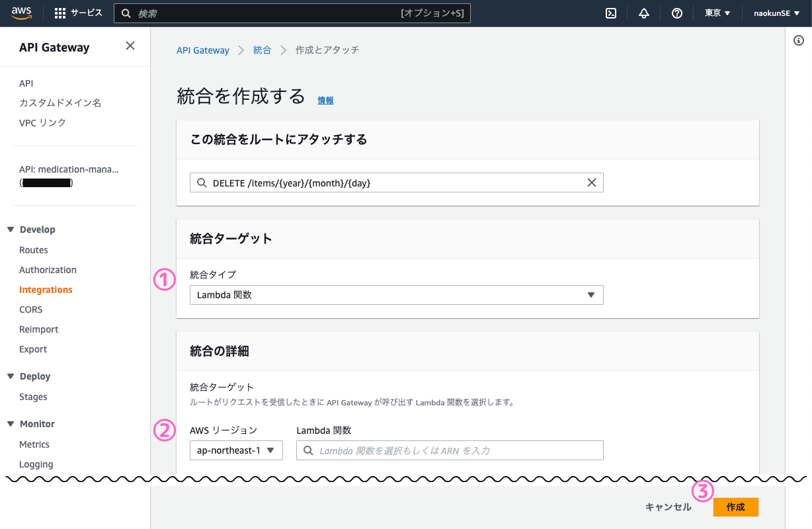The image size is (812, 529).
Task: Click the 作成 button
Action: 736,507
